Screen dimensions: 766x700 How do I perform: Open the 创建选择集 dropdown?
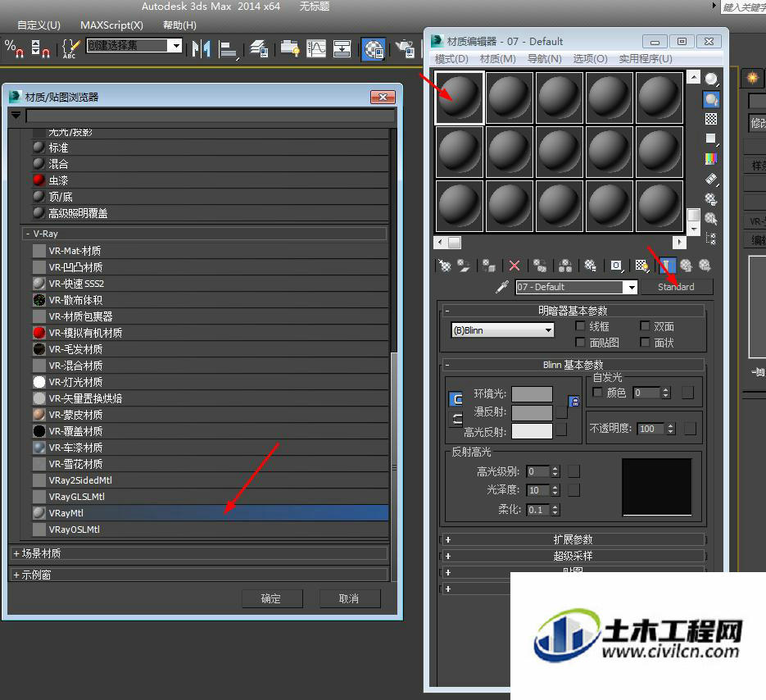176,45
